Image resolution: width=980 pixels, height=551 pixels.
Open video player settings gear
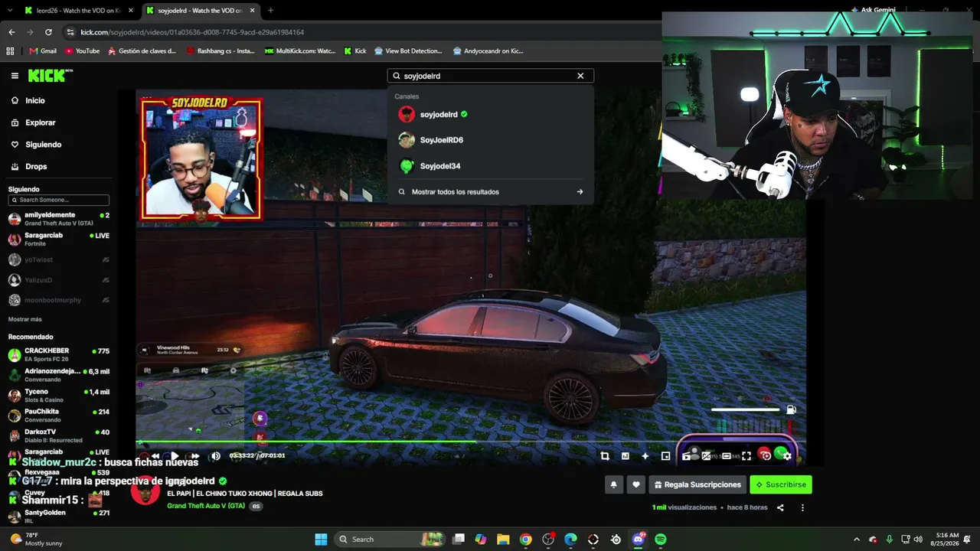[787, 456]
